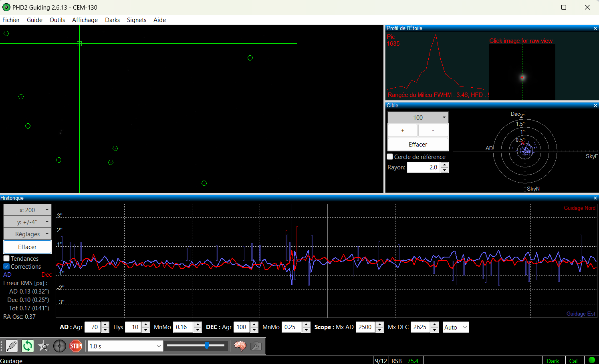Click the gamma slider handle
The image size is (599, 364).
207,346
